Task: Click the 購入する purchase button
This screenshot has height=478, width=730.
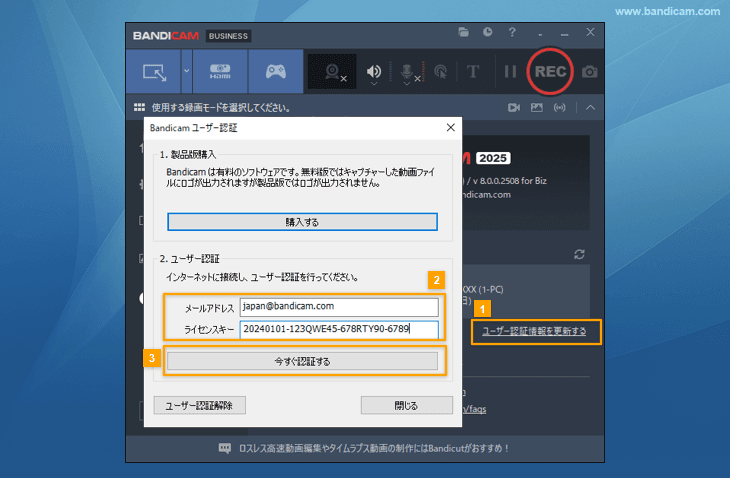Action: [x=302, y=222]
